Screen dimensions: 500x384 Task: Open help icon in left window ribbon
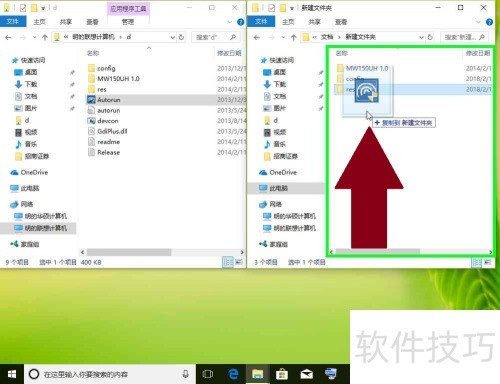pyautogui.click(x=240, y=22)
